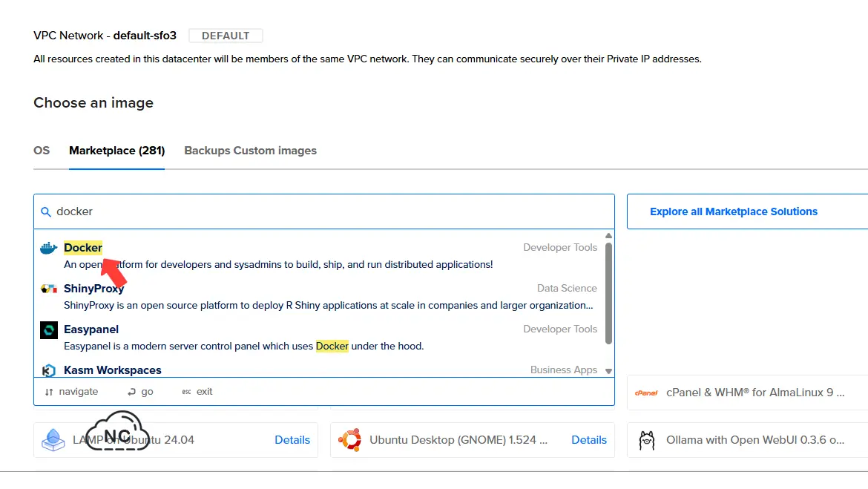Select the Easypanel search result title
Viewport: 868px width, 489px height.
[91, 329]
